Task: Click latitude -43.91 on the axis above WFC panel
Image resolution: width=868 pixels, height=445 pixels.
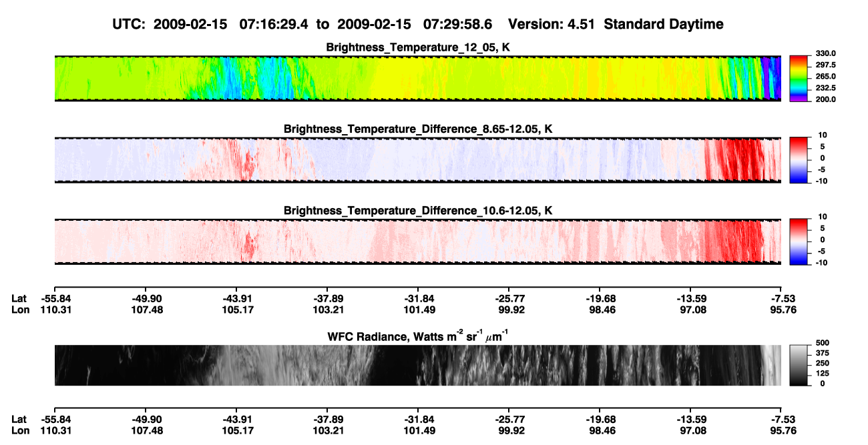Action: (236, 298)
